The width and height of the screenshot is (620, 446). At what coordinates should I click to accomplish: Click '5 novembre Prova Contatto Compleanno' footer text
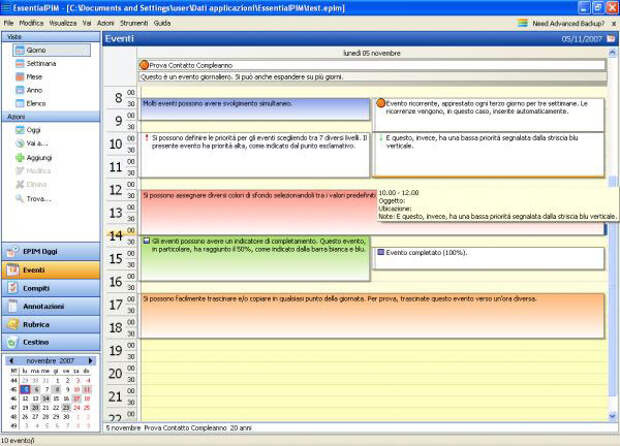tap(178, 428)
